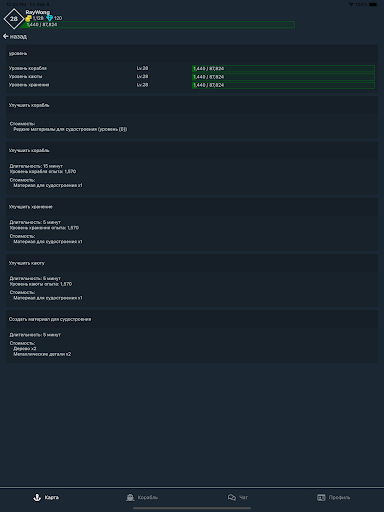The image size is (384, 512).
Task: Tap the Lv.28 value for Уровень корабля
Action: click(x=142, y=68)
